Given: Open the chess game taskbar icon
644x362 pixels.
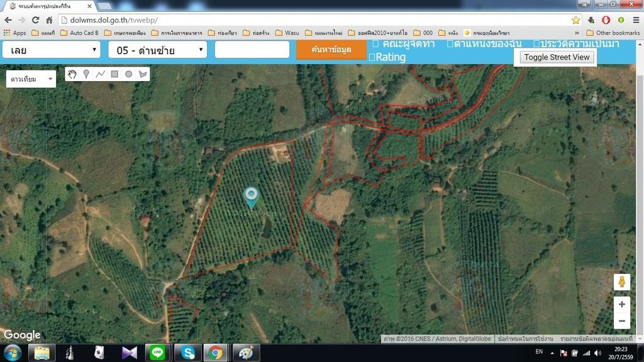Looking at the screenshot, I should tap(70, 353).
